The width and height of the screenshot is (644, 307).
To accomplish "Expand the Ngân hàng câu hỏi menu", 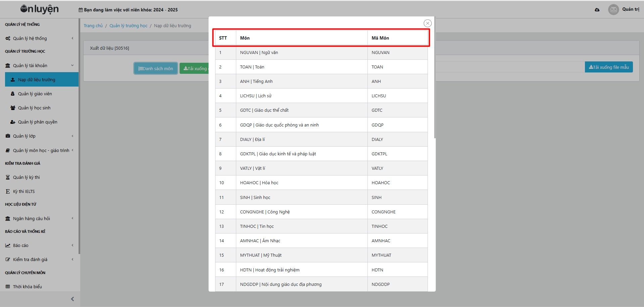I will point(72,218).
